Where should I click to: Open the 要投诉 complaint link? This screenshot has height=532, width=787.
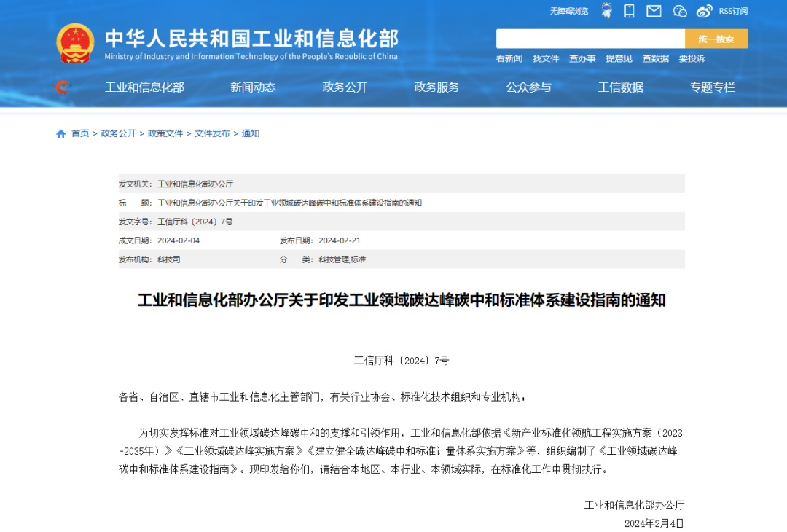(x=691, y=59)
